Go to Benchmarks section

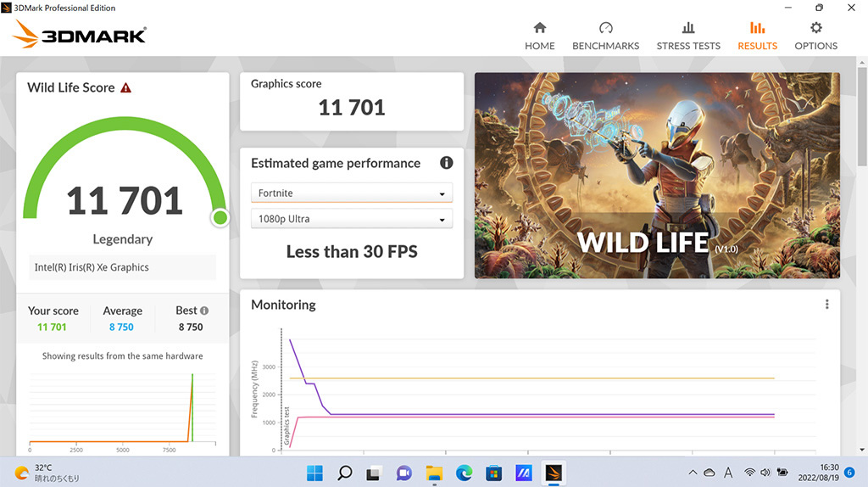[605, 36]
